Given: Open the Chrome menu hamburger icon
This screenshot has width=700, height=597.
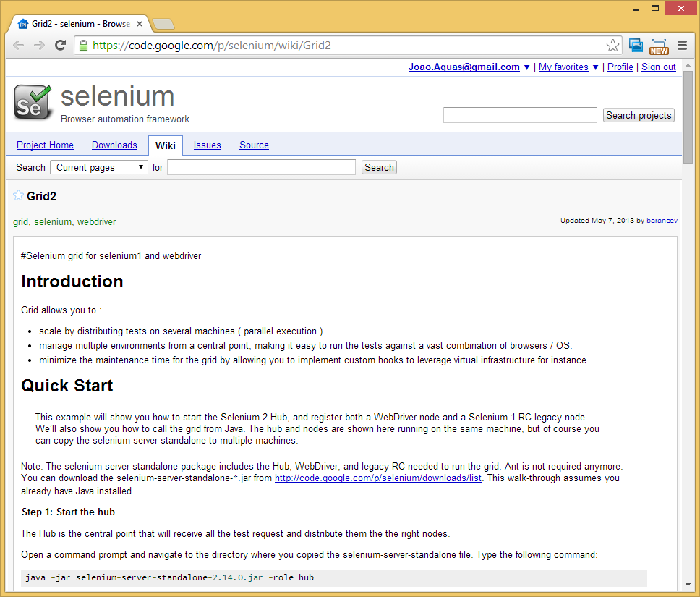Looking at the screenshot, I should click(x=682, y=45).
